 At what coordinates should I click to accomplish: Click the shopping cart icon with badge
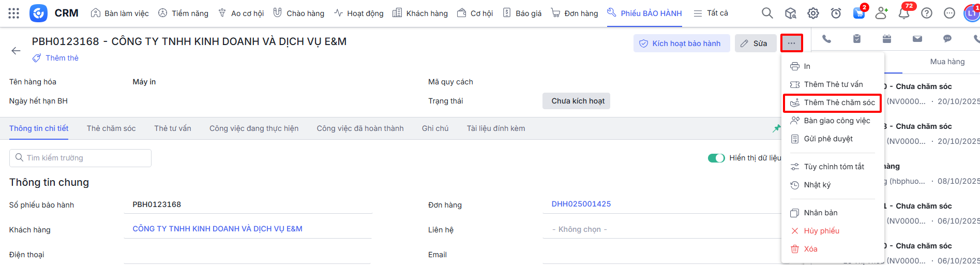pyautogui.click(x=858, y=13)
